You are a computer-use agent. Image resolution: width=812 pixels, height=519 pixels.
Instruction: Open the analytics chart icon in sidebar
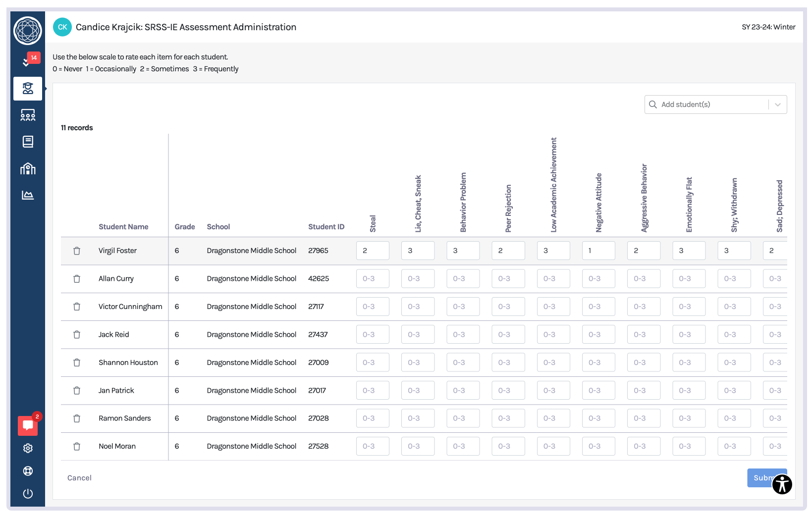(x=28, y=195)
